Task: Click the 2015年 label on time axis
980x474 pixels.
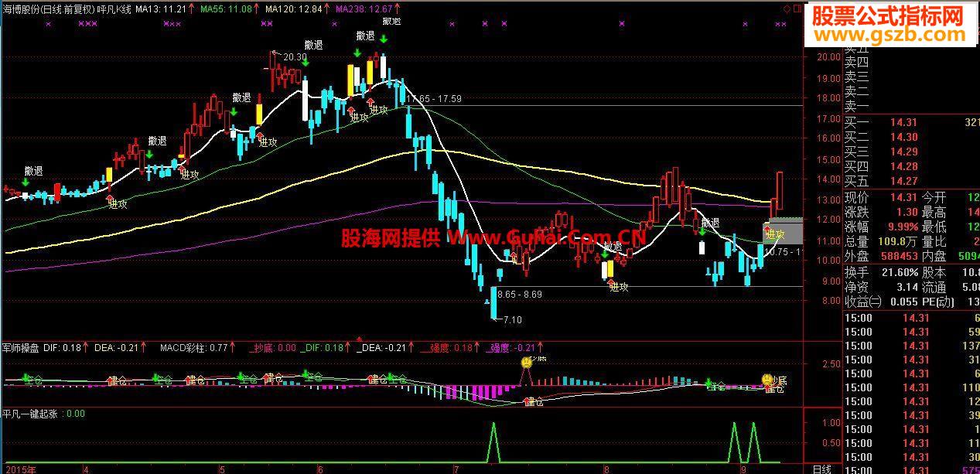Action: [19, 469]
